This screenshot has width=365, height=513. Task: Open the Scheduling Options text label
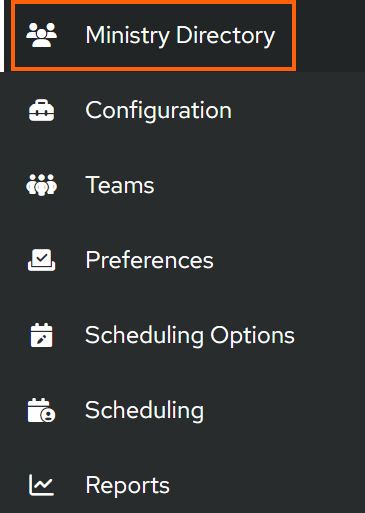pos(190,336)
